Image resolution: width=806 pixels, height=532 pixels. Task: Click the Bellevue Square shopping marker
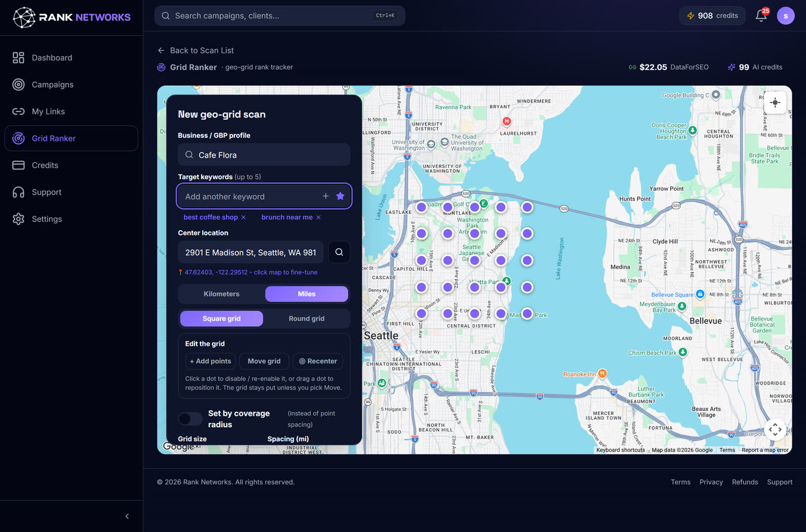point(700,294)
